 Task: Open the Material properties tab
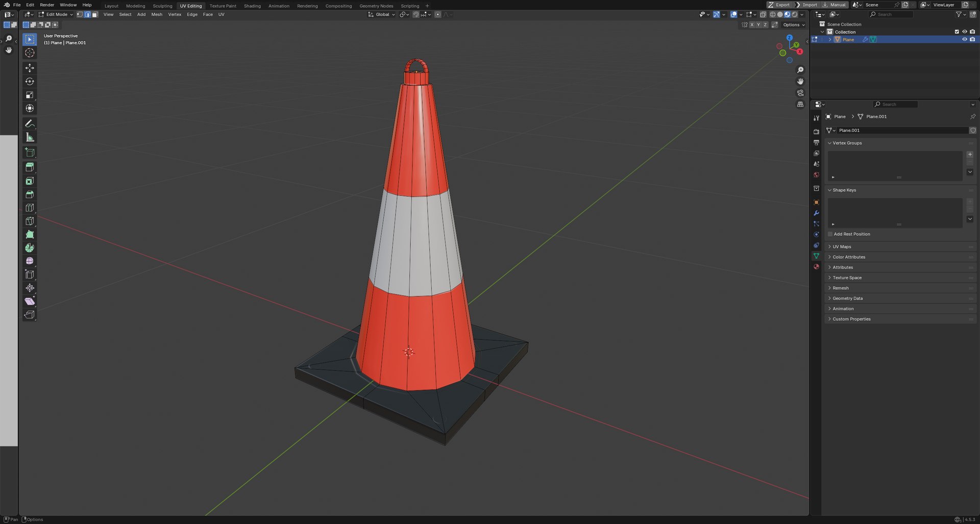(x=816, y=266)
